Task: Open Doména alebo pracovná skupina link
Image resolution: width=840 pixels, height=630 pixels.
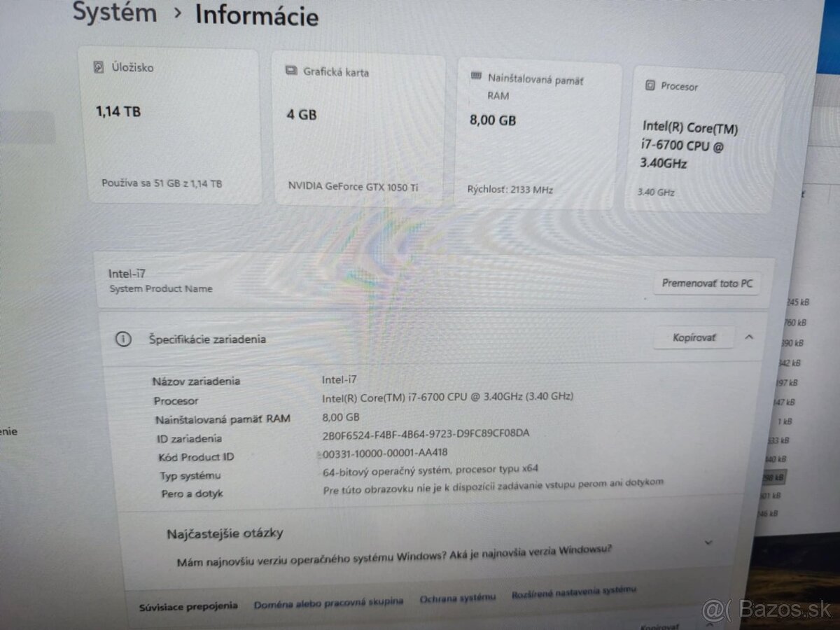Action: coord(328,601)
